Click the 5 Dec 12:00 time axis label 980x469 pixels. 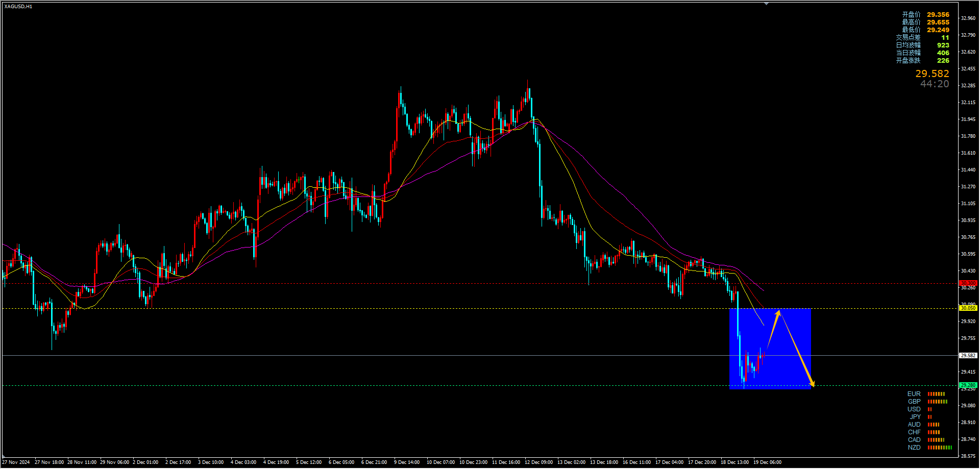309,462
